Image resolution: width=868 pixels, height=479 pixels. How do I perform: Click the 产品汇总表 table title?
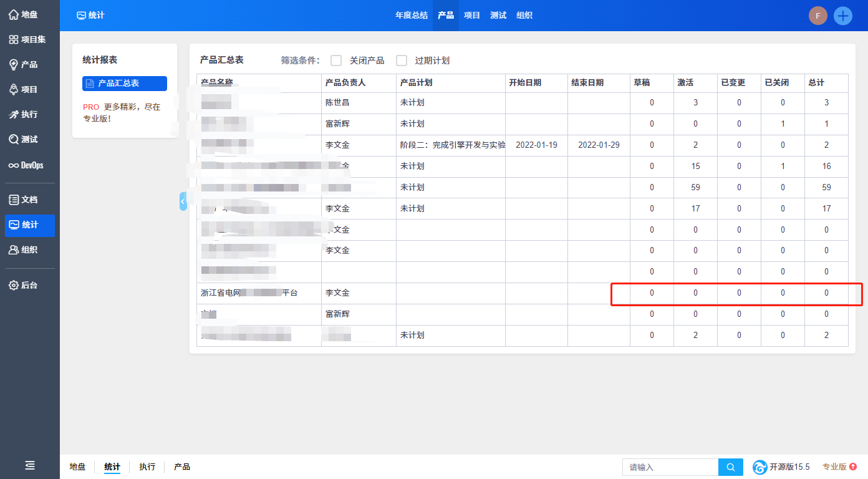[x=221, y=60]
